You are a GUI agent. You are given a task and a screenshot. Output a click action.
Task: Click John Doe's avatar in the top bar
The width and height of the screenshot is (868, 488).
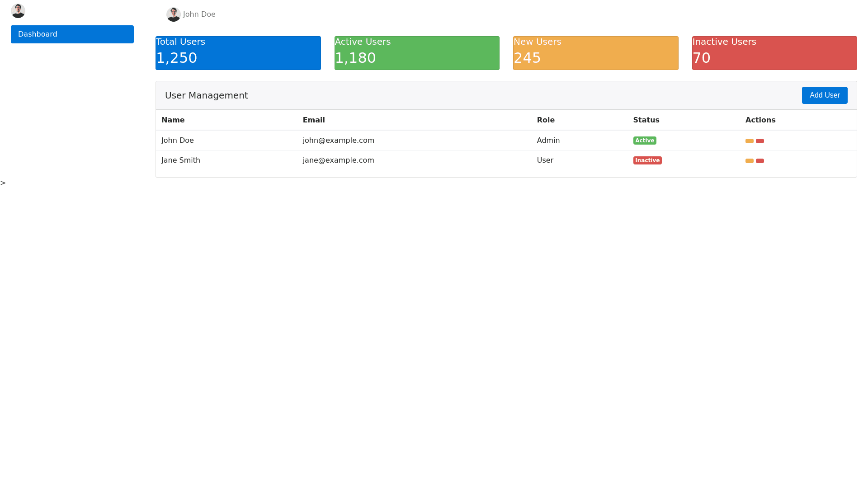[x=174, y=14]
